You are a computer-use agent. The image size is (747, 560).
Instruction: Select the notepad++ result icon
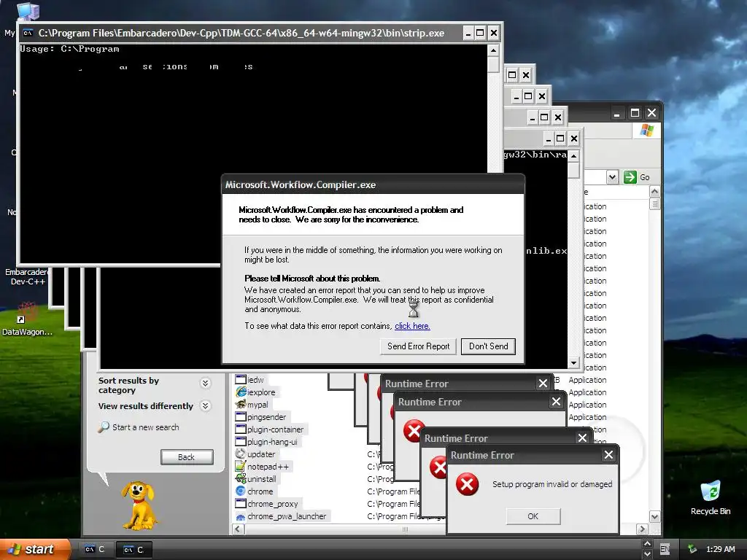(x=241, y=466)
